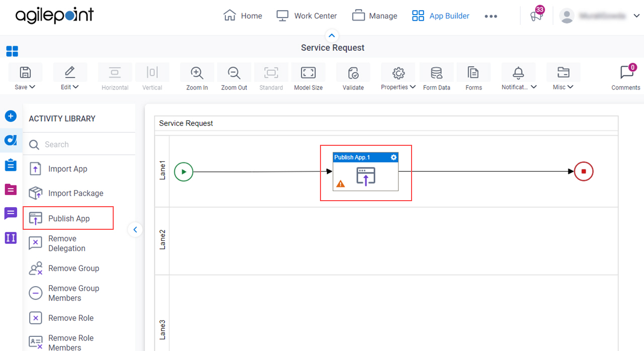
Task: Click the activity library Search field
Action: [x=79, y=144]
